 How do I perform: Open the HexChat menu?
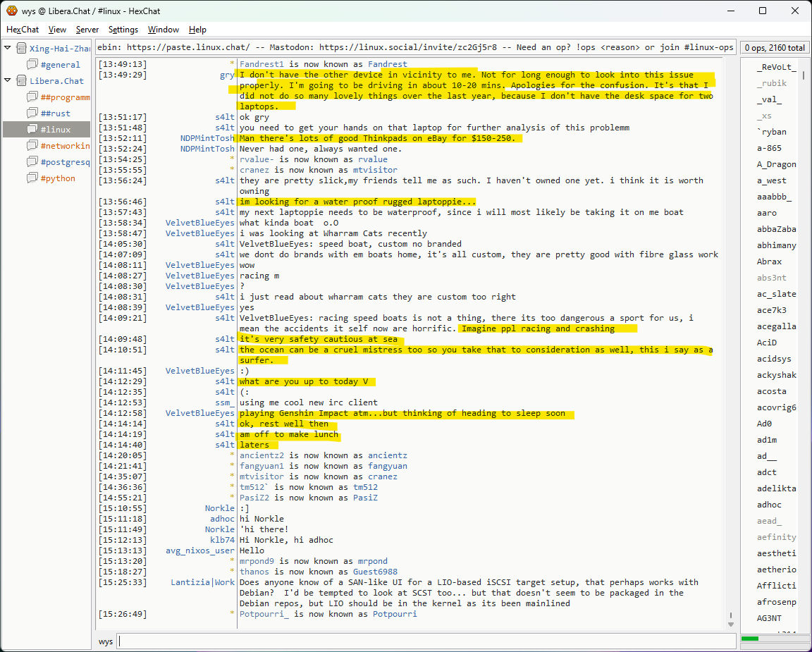[x=23, y=30]
